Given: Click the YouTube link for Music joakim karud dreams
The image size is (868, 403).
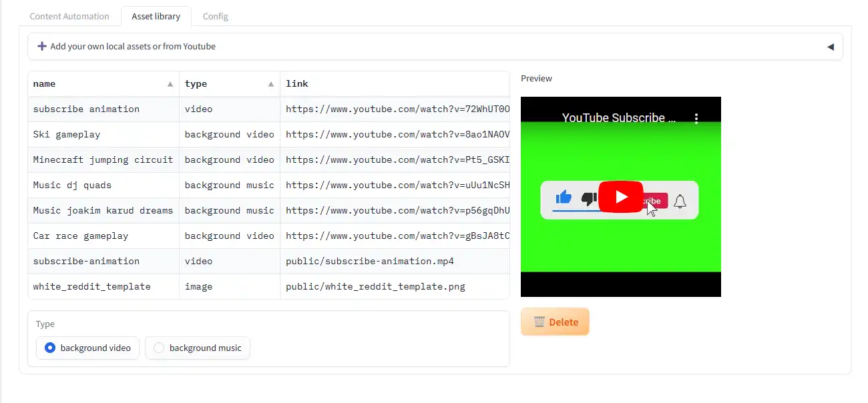Looking at the screenshot, I should coord(395,211).
